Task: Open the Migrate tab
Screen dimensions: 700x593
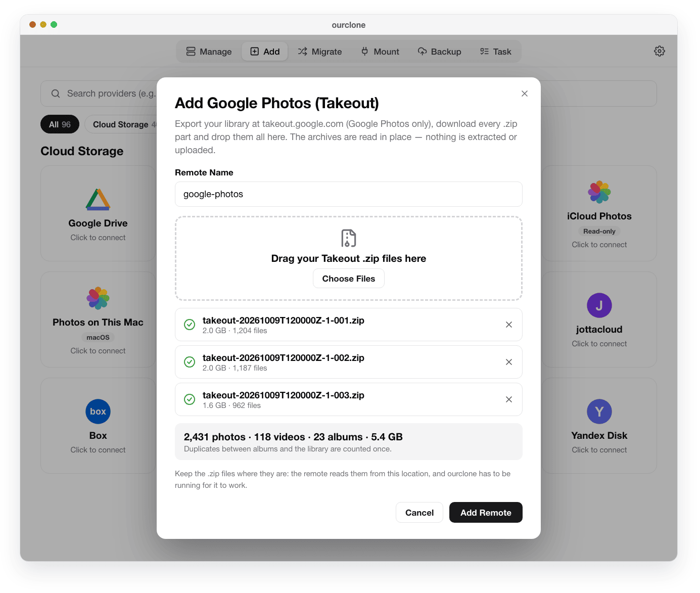Action: point(320,52)
